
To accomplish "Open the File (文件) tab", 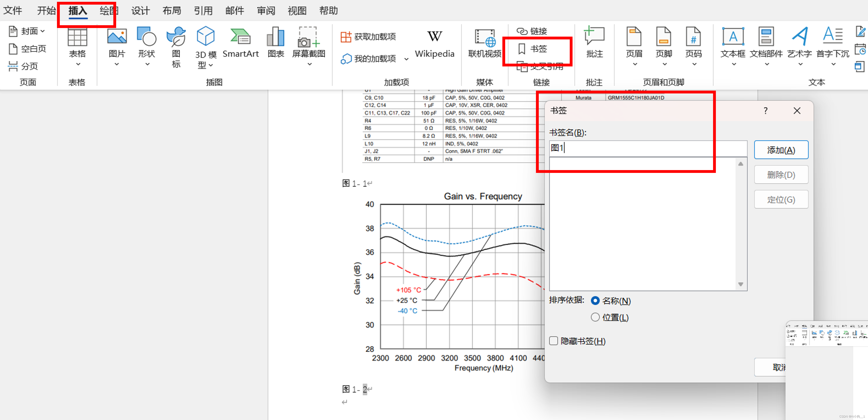I will tap(12, 11).
